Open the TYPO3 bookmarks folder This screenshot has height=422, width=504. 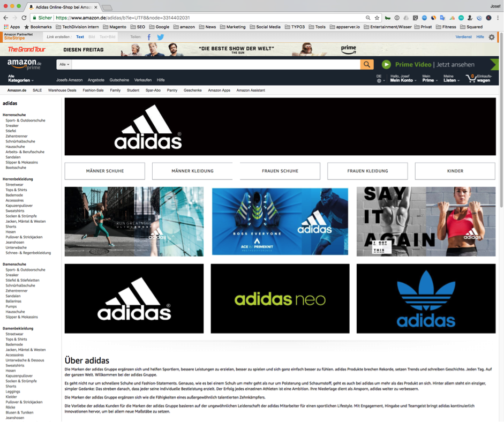point(295,27)
